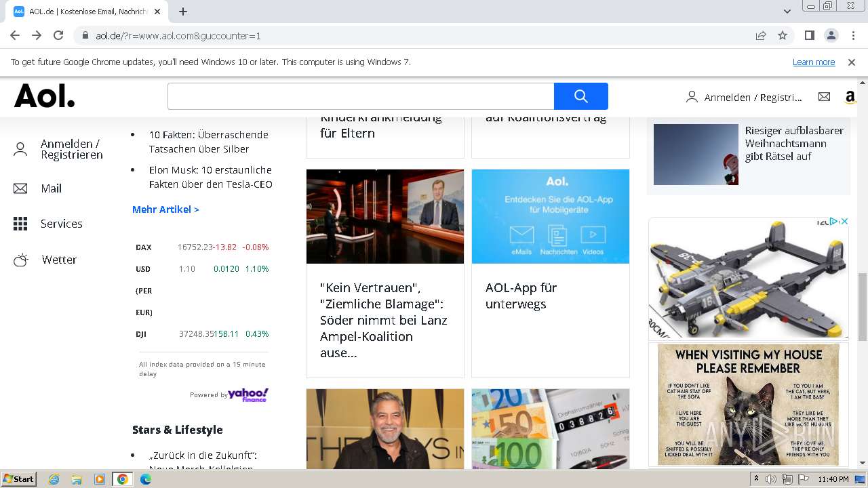
Task: Open the Chrome three-dot menu
Action: [x=853, y=35]
